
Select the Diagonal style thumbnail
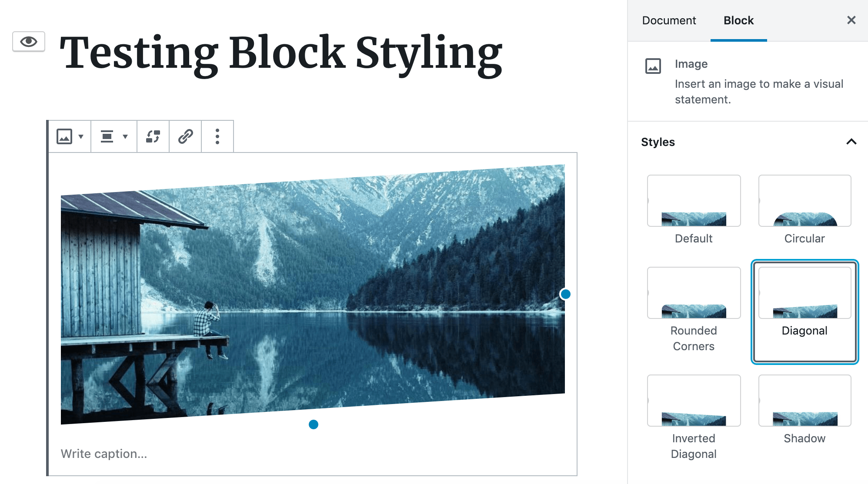805,293
